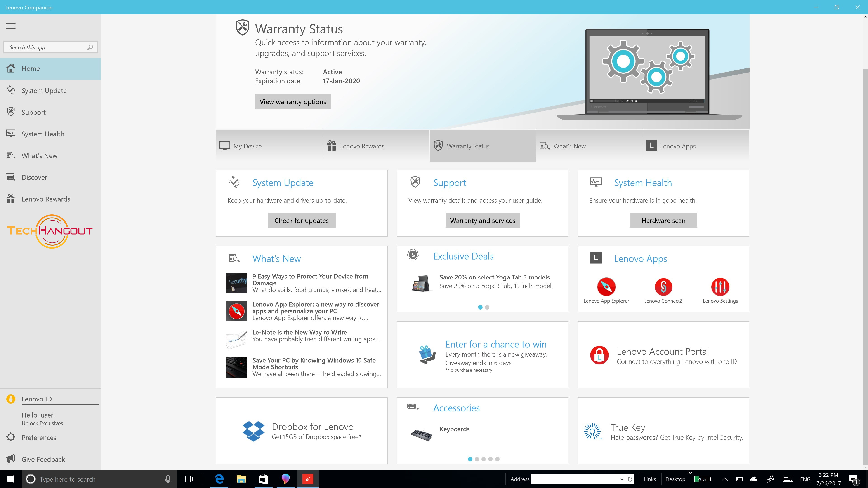The width and height of the screenshot is (868, 488).
Task: Open the Security article thumbnail in What's New
Action: tap(236, 283)
